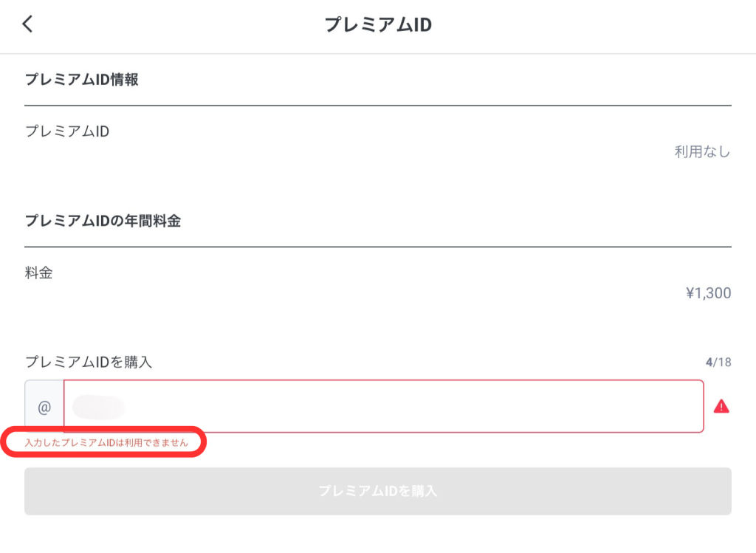Click the disabled プレミアムIDを購入 button
This screenshot has height=553, width=756.
[x=377, y=491]
